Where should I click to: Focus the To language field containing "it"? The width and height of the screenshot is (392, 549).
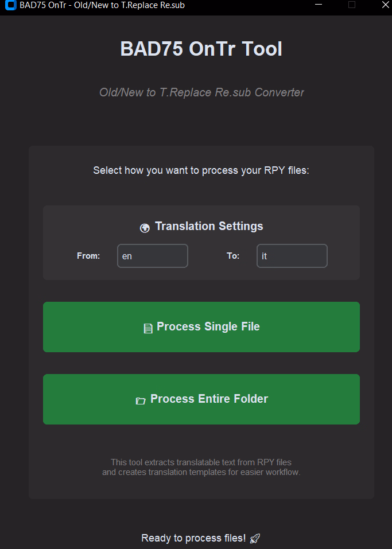[292, 256]
